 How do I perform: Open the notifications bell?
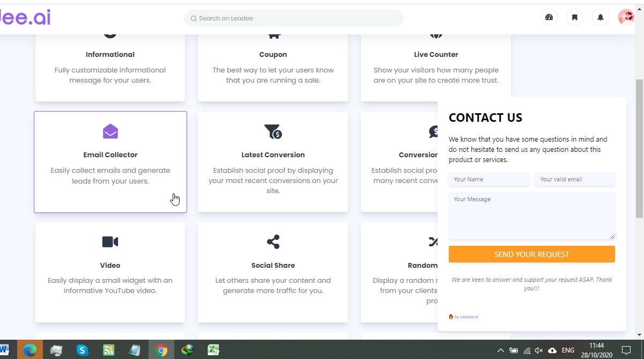(x=600, y=17)
